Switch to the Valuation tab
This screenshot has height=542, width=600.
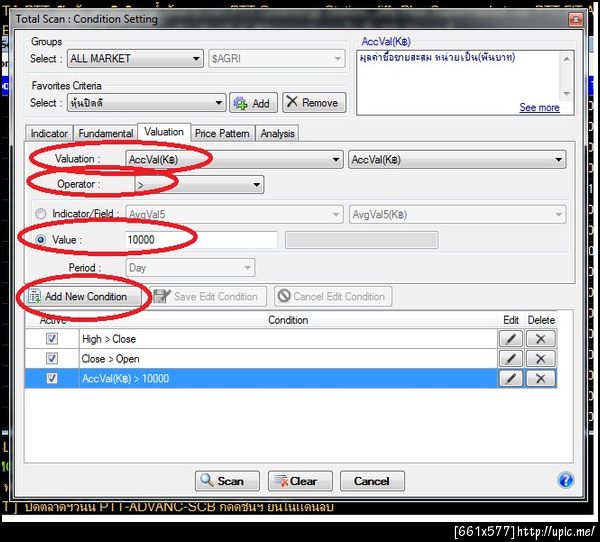click(164, 132)
